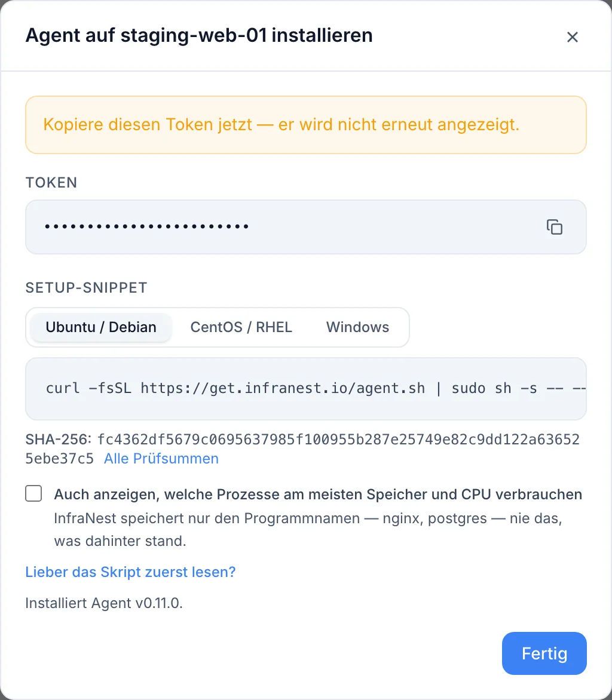Click the "Installiert Agent v0.11.0." note
The image size is (612, 700).
coord(103,603)
